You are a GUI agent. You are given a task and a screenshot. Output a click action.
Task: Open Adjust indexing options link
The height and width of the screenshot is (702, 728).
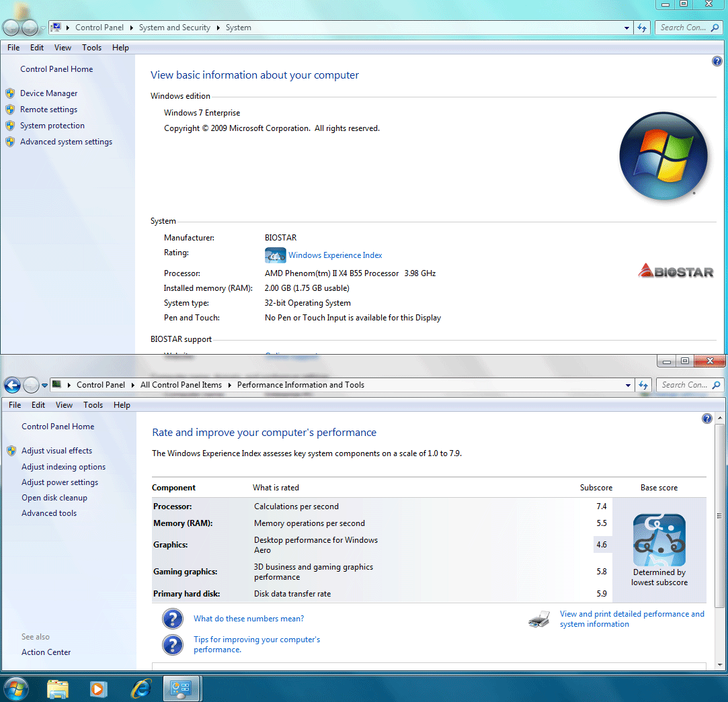pos(64,467)
